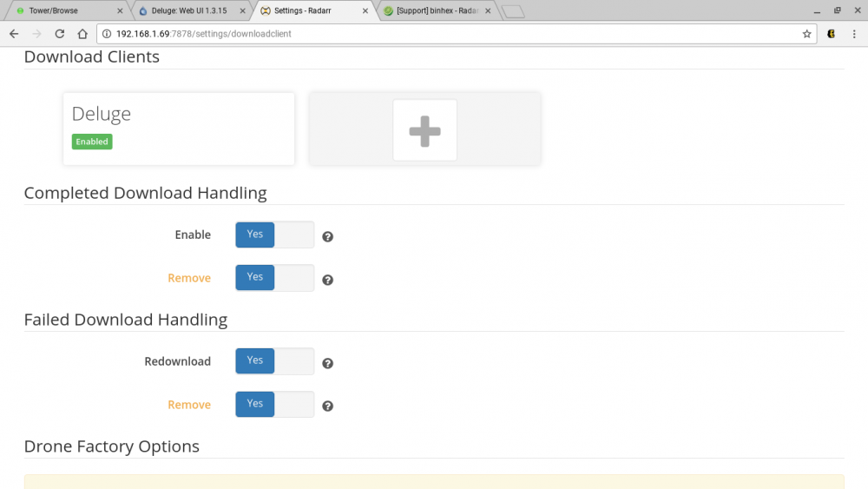Toggle Completed Download Handling Remove switch

[x=274, y=277]
